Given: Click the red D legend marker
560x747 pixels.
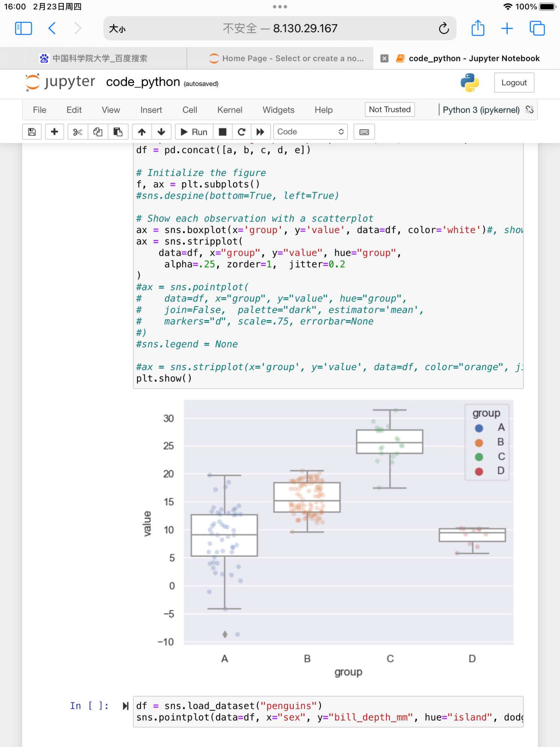Looking at the screenshot, I should pos(479,471).
